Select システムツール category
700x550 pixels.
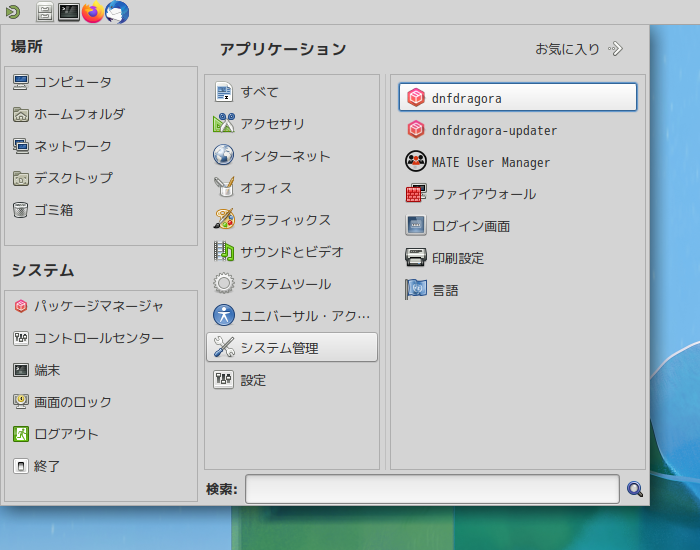[292, 284]
